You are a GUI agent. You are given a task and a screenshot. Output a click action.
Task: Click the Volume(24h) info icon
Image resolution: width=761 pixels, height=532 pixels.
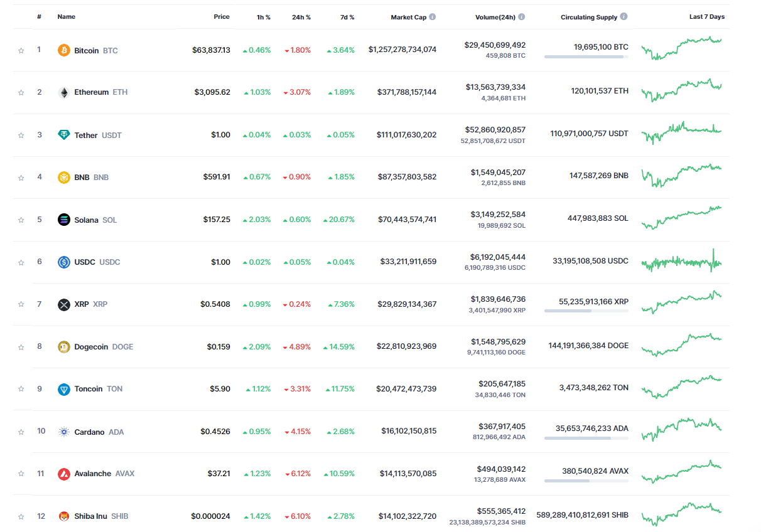click(x=522, y=17)
